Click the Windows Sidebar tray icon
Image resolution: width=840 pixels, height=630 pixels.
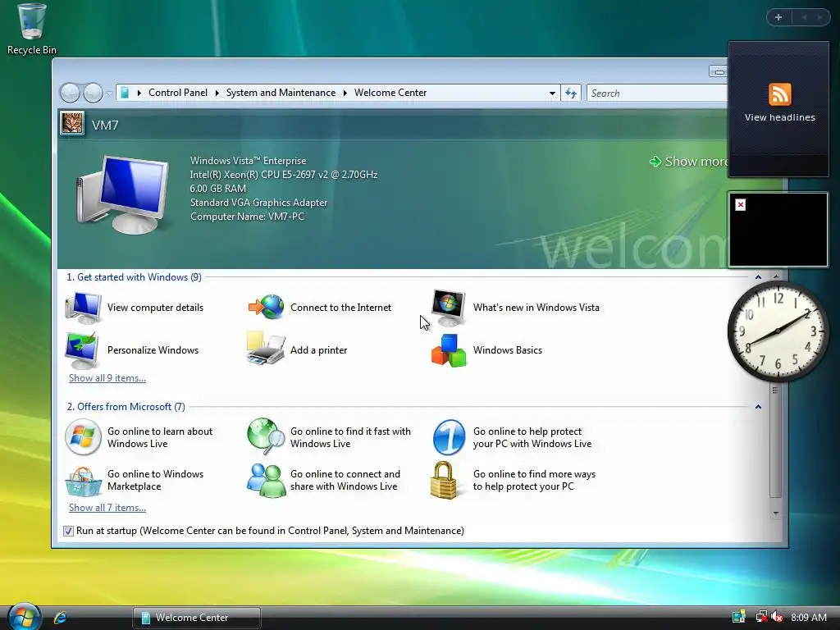tap(739, 617)
